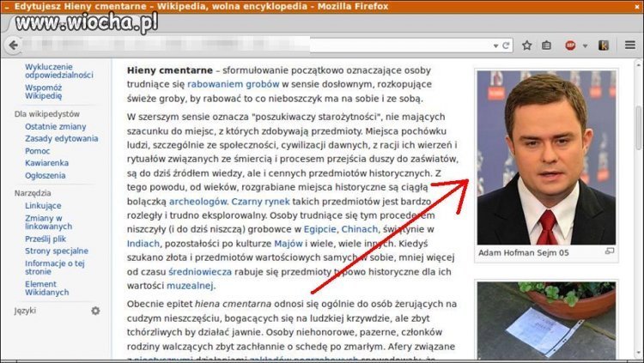Click the browser back arrow button
644x363 pixels.
(13, 45)
